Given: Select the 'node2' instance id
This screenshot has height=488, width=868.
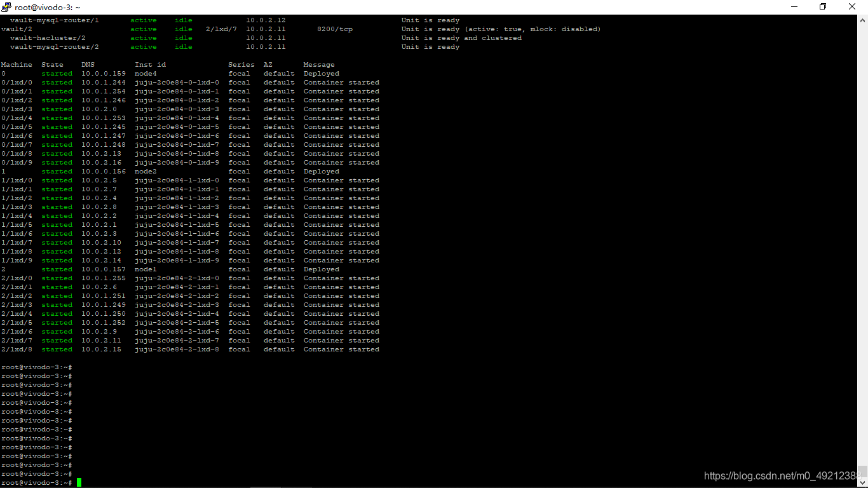Looking at the screenshot, I should click(146, 172).
